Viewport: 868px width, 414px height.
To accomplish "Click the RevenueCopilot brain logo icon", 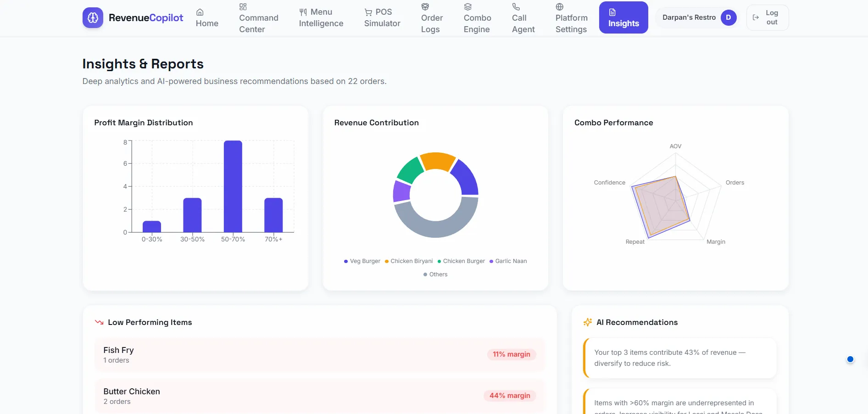I will (93, 18).
